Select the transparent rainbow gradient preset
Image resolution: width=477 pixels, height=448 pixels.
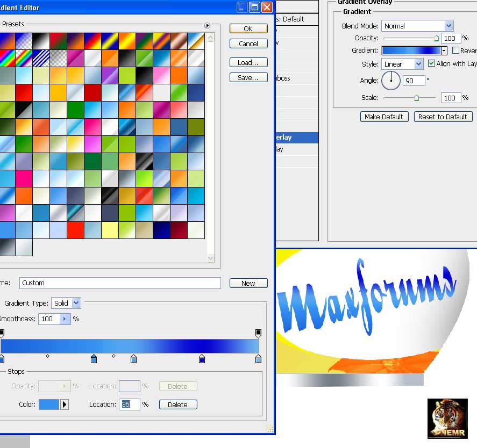[24, 58]
